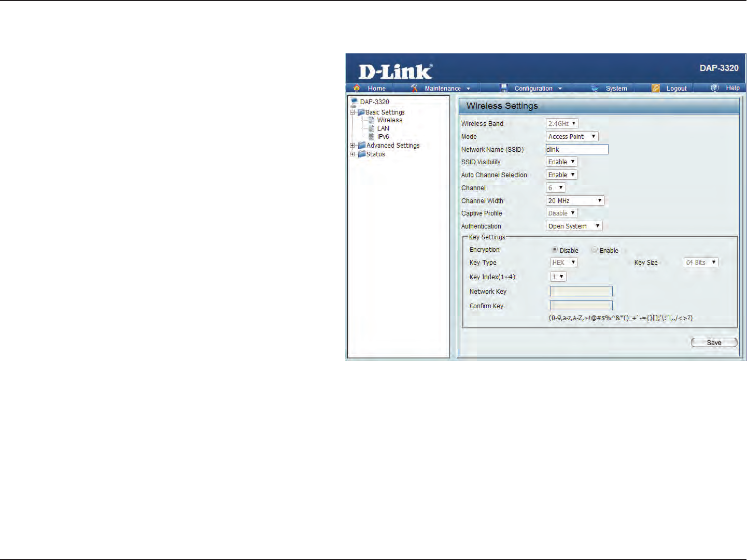The image size is (747, 560).
Task: Expand the Status tree node
Action: [x=353, y=154]
